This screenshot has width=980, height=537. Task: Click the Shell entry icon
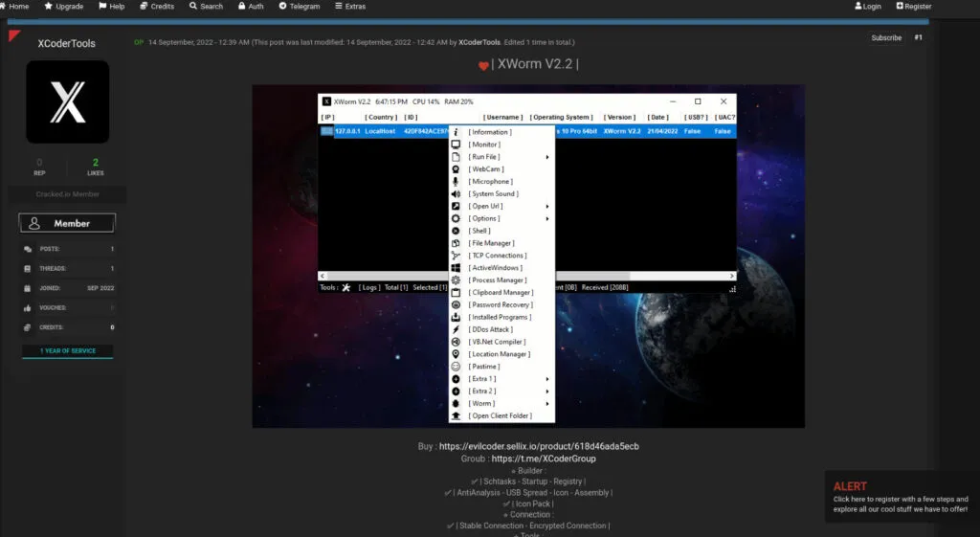pyautogui.click(x=456, y=231)
